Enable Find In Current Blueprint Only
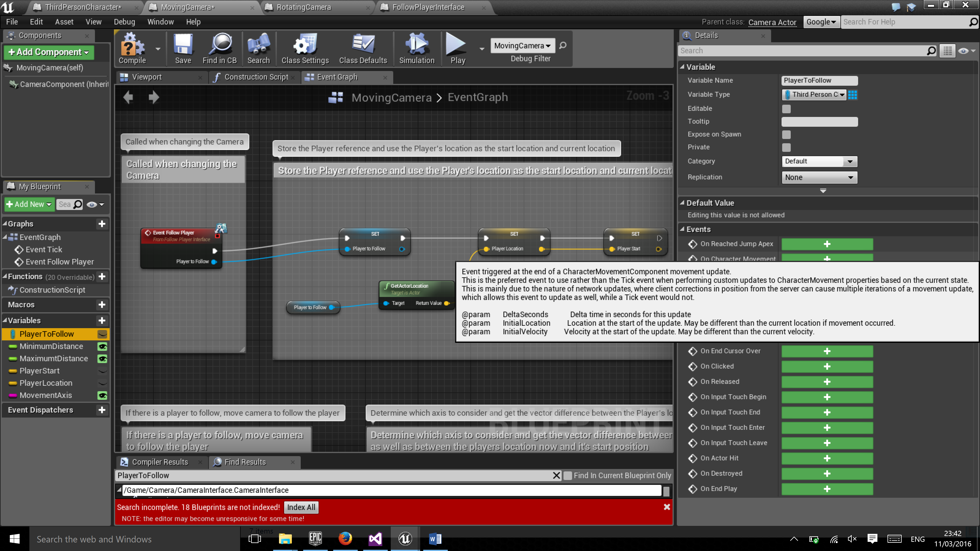Viewport: 980px width, 551px height. click(567, 476)
